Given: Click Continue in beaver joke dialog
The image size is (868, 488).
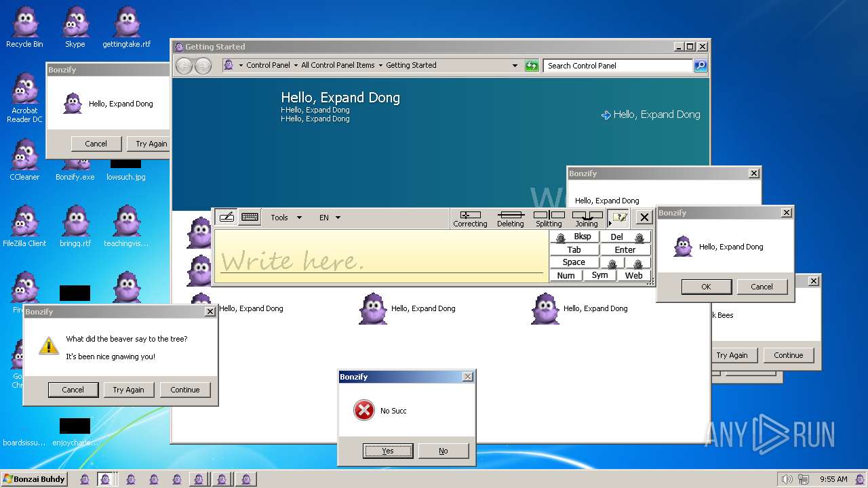Looking at the screenshot, I should pos(185,390).
